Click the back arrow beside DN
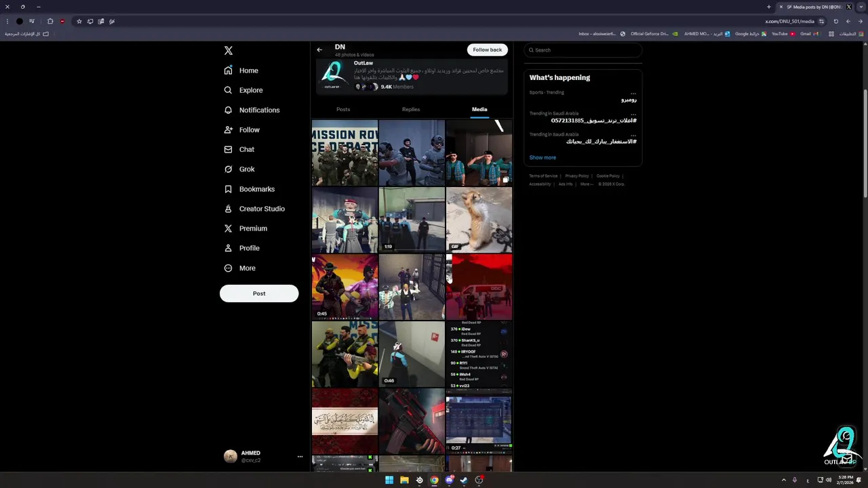This screenshot has height=488, width=868. 319,49
